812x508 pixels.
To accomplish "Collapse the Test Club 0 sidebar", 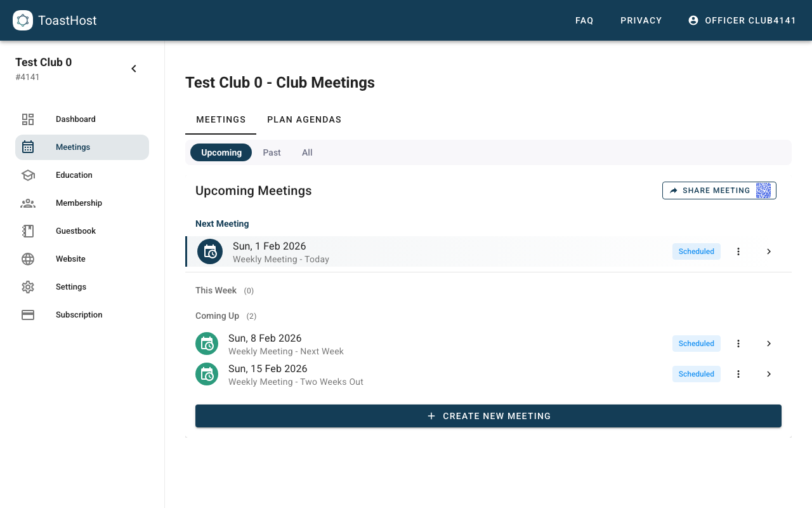I will pos(133,68).
